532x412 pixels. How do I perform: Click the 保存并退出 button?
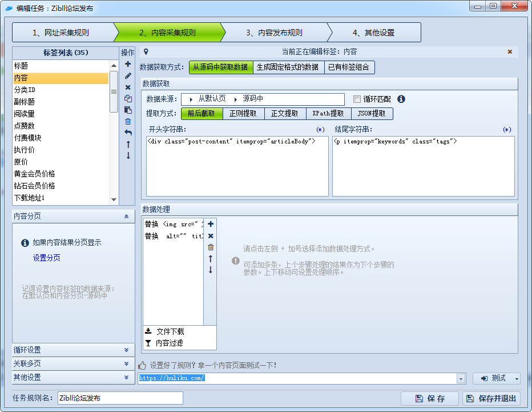point(492,398)
